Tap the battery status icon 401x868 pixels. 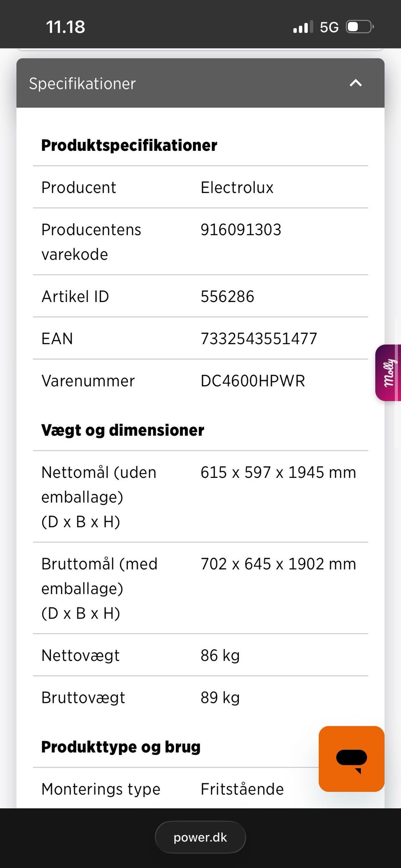click(x=359, y=27)
